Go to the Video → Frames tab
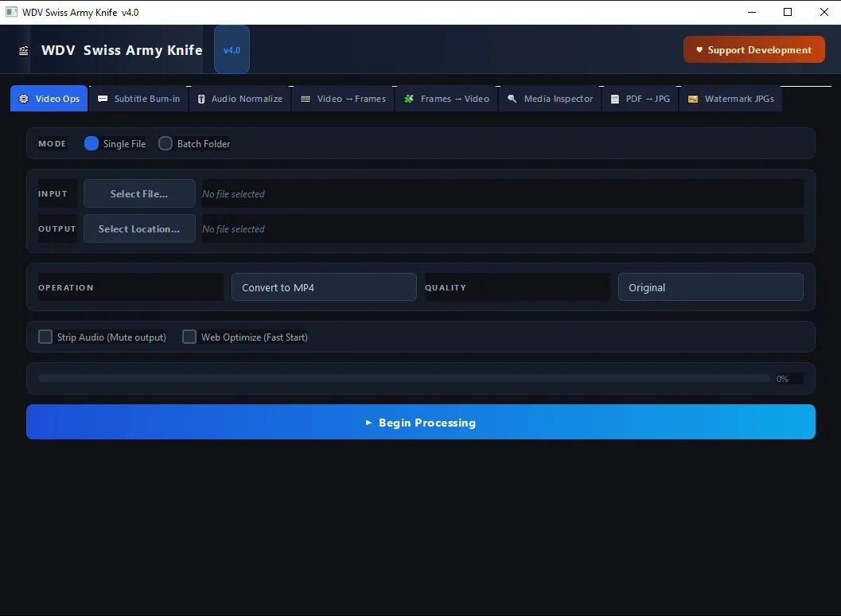This screenshot has width=841, height=616. [343, 99]
